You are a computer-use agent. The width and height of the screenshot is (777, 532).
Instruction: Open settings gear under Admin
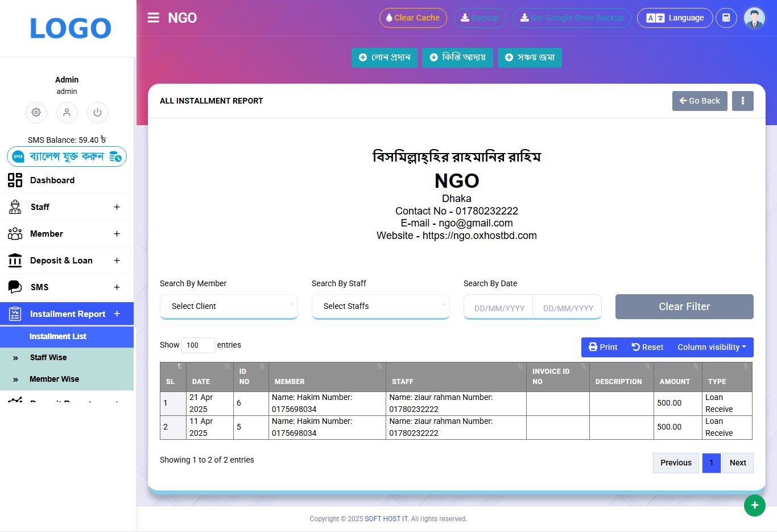click(x=36, y=113)
